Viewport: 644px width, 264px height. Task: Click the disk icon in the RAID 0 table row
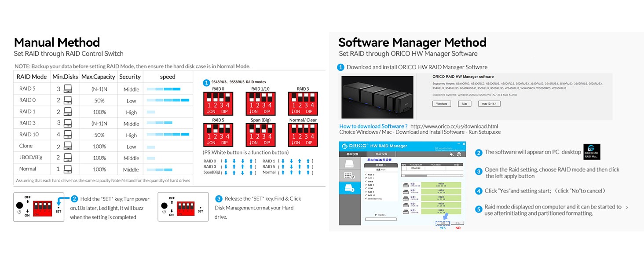click(x=67, y=100)
